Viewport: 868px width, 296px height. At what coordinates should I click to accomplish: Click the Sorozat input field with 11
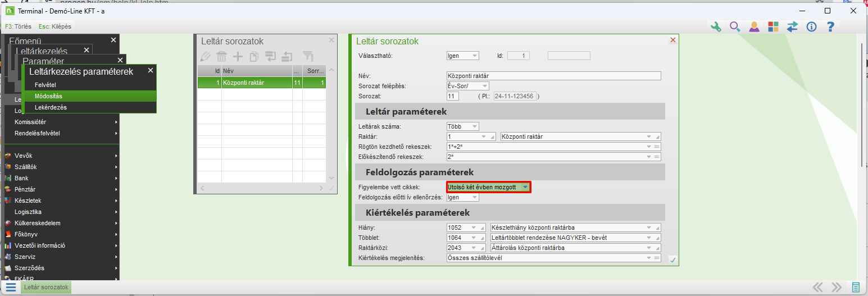pos(452,96)
